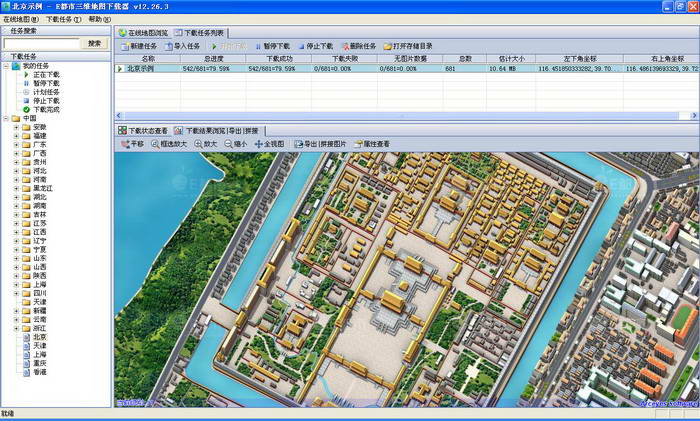Select the 湖南 folder in tree
This screenshot has width=700, height=421.
34,206
